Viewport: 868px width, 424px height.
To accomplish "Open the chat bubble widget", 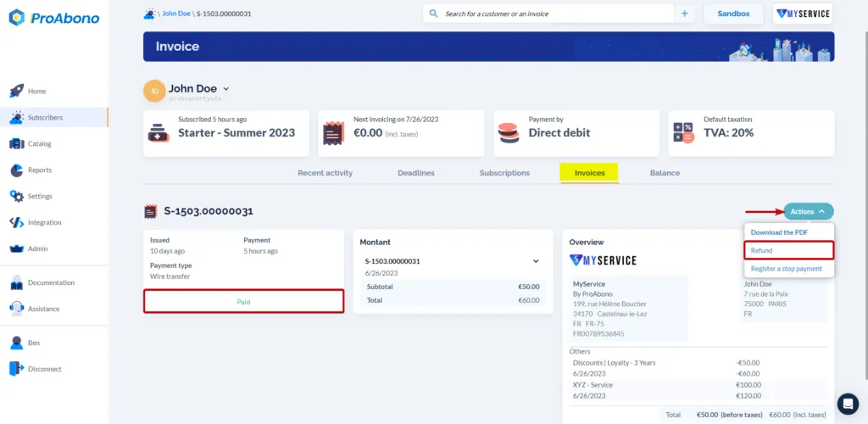I will [x=848, y=404].
